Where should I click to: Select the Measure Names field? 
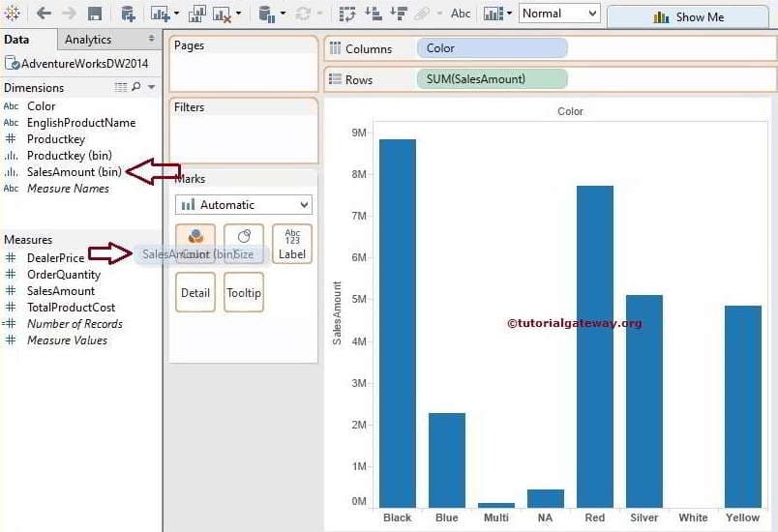click(x=68, y=189)
